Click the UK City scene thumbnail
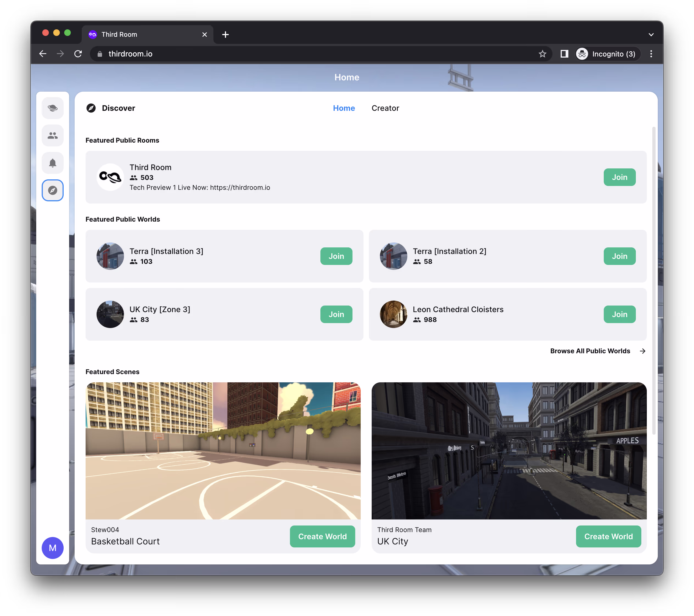Screen dimensions: 694x616 (509, 451)
